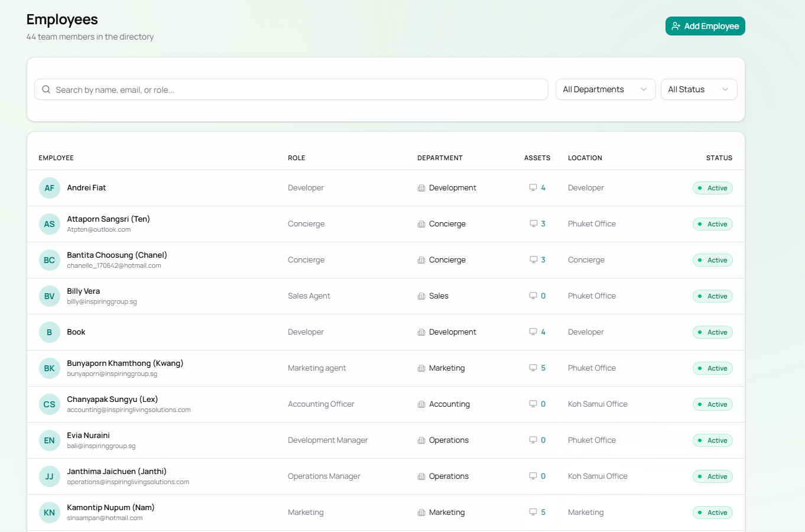Image resolution: width=805 pixels, height=532 pixels.
Task: Click the Development Manager role cell
Action: pyautogui.click(x=328, y=440)
